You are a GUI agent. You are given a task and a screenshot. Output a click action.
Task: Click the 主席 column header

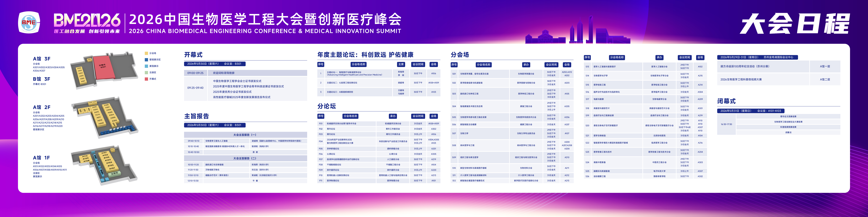point(401,64)
